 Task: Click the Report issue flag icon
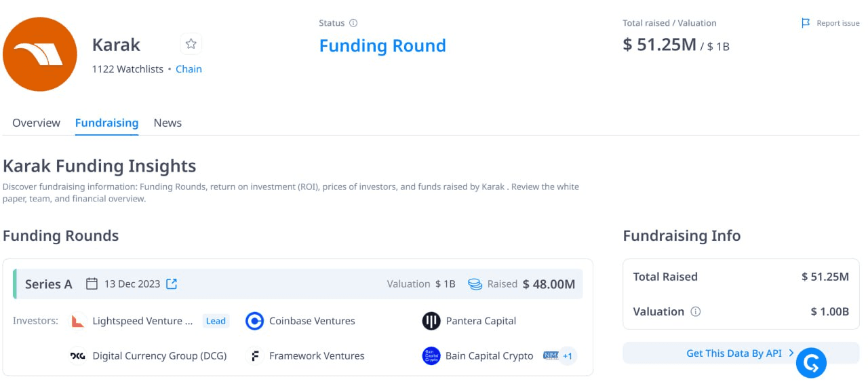[x=806, y=23]
